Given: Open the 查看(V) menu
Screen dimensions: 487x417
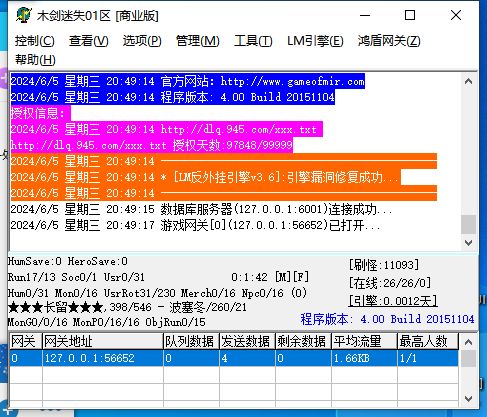Looking at the screenshot, I should point(89,41).
